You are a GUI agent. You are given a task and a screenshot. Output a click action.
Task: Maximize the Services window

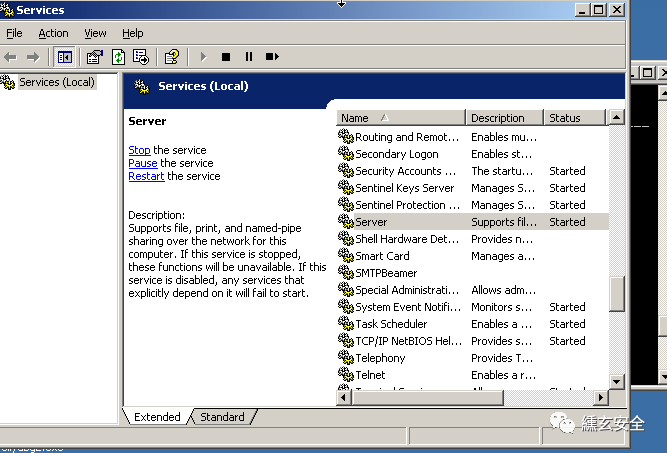(x=598, y=9)
